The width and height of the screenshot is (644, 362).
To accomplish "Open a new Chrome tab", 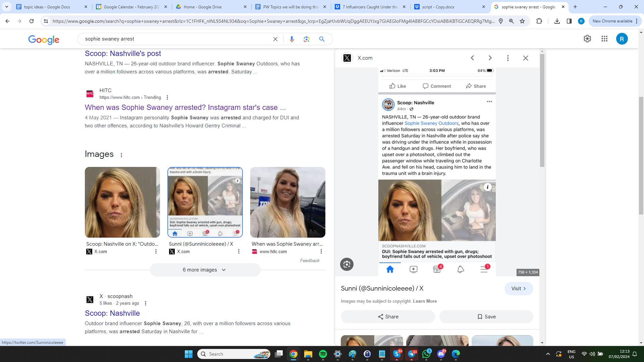I will [x=575, y=7].
